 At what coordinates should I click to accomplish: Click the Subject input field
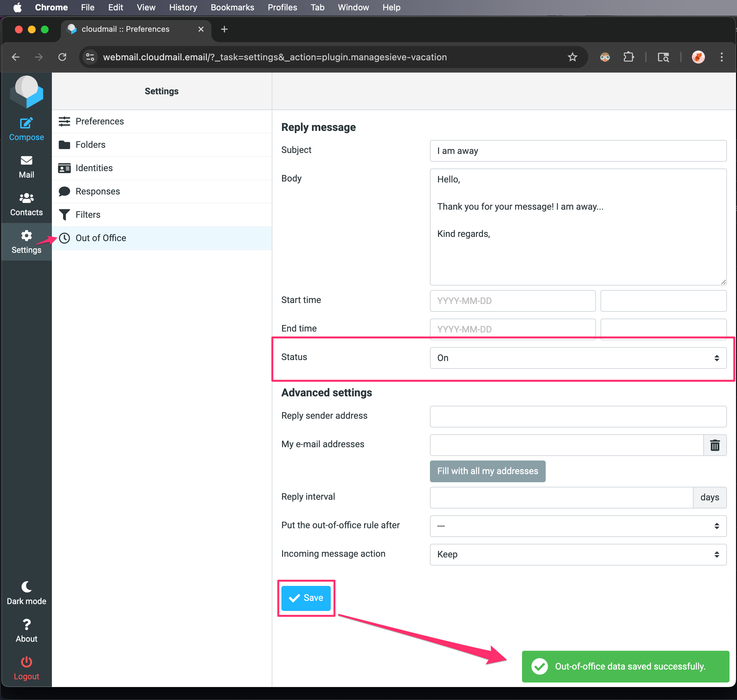(577, 151)
